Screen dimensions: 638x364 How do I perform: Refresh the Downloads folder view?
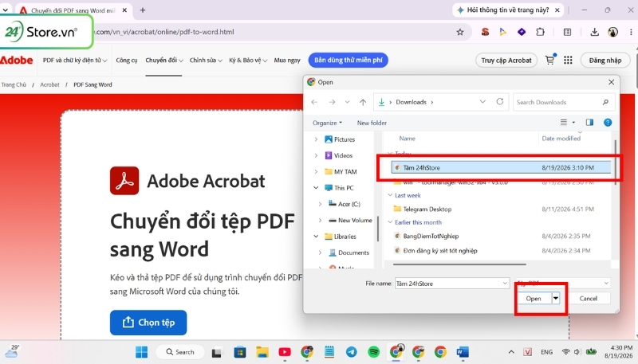[x=500, y=102]
